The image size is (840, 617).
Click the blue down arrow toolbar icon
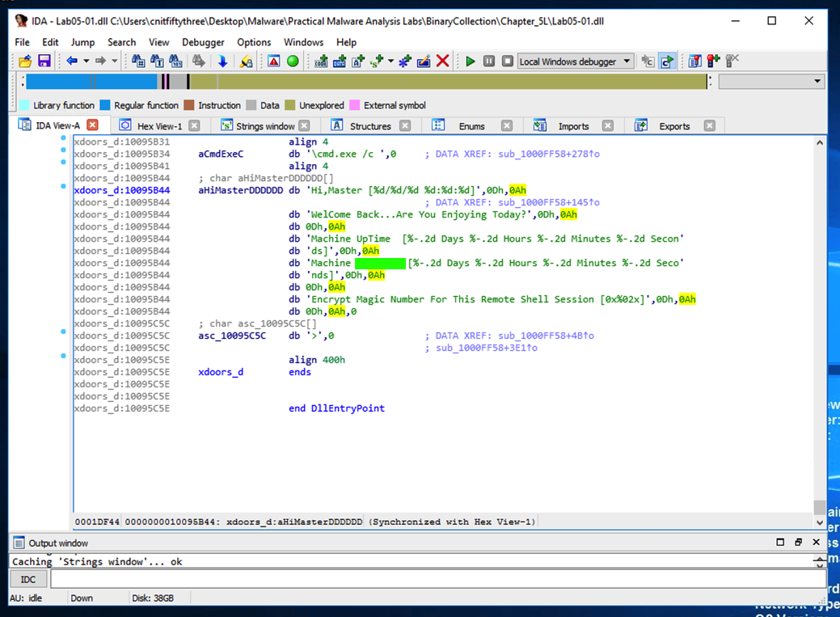pyautogui.click(x=222, y=61)
